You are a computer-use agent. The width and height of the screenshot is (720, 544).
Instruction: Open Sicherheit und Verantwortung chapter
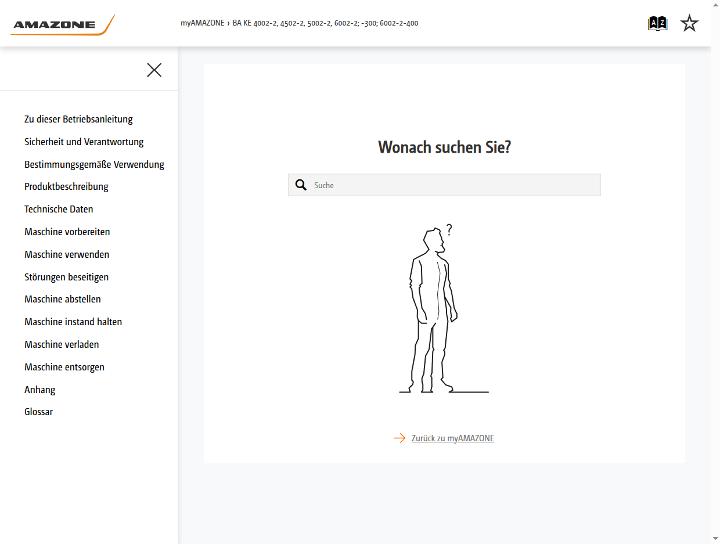[x=84, y=142]
